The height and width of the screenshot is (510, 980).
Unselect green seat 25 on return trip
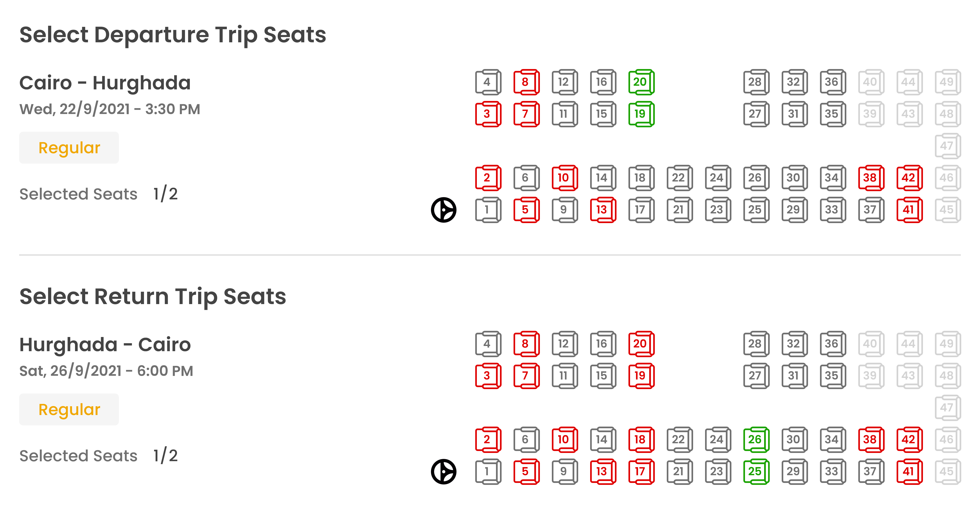[756, 471]
